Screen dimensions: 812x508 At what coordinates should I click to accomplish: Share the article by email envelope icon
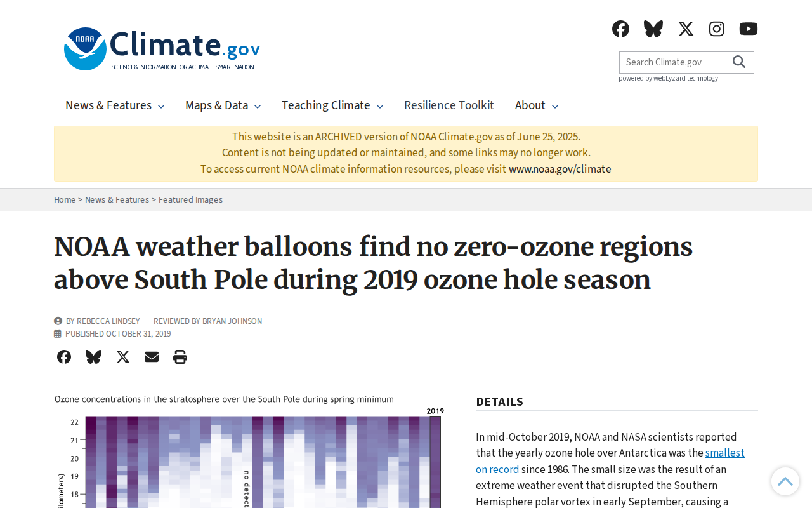152,357
